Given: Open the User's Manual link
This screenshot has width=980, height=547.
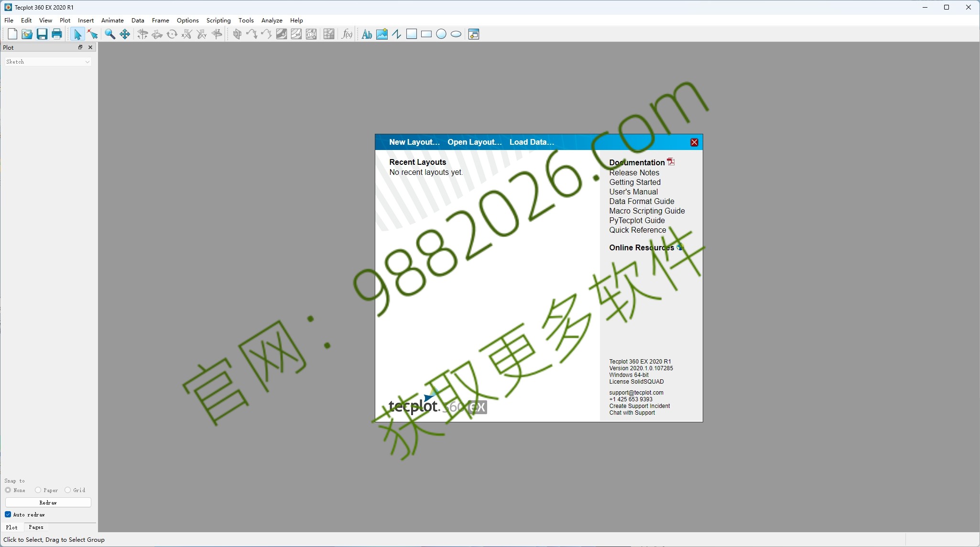Looking at the screenshot, I should click(x=633, y=192).
